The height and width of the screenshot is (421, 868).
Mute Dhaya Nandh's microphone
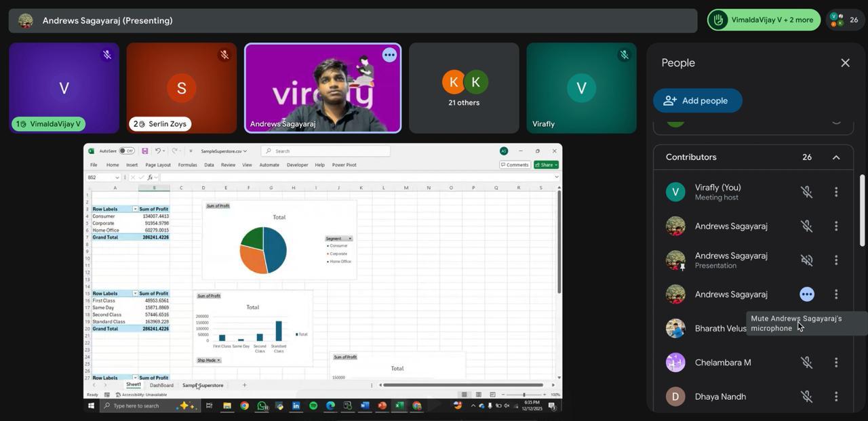click(806, 396)
